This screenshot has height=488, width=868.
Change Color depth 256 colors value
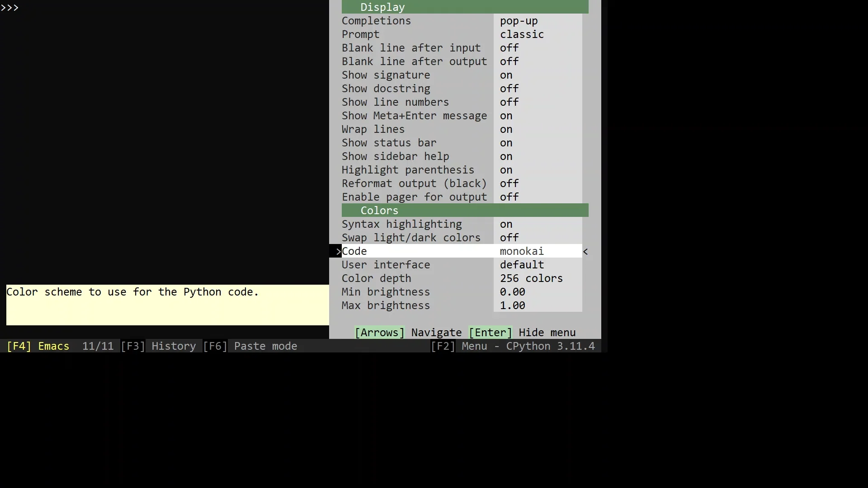point(531,278)
